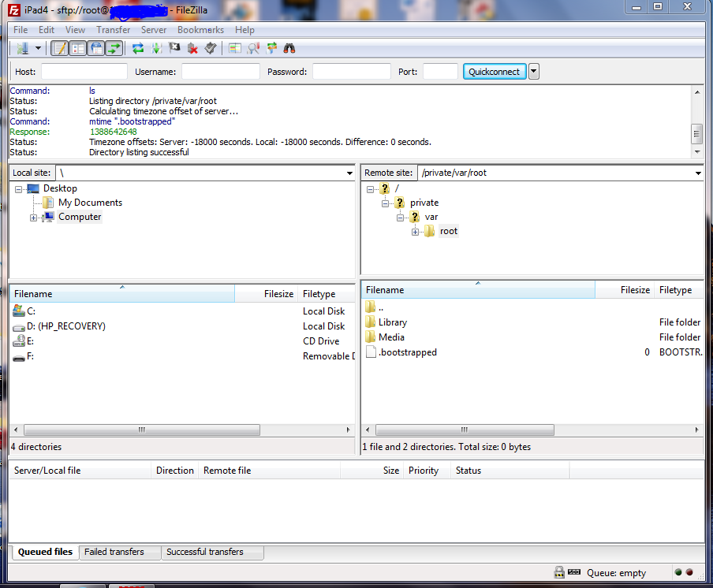The height and width of the screenshot is (588, 713).
Task: Open the directory listing filters dialog
Action: (x=235, y=48)
